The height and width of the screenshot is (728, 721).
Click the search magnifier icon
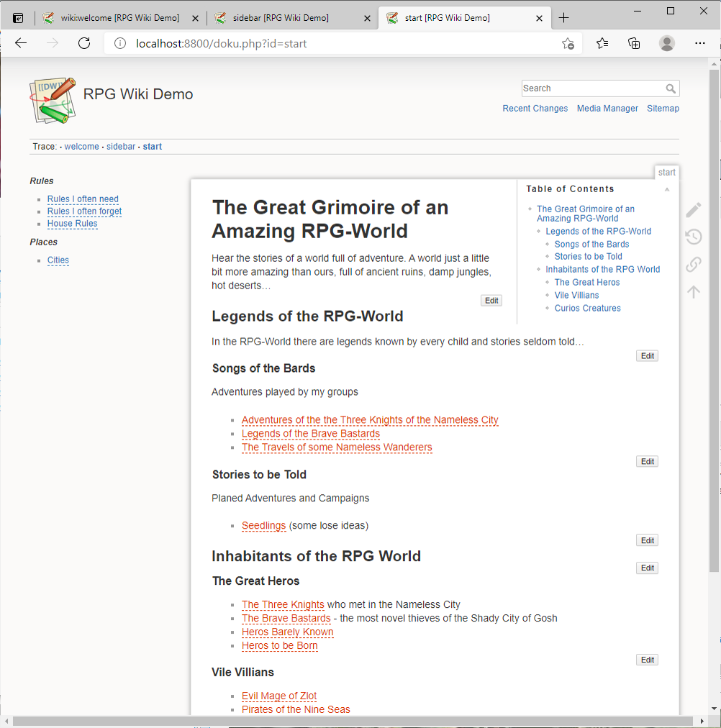[671, 88]
